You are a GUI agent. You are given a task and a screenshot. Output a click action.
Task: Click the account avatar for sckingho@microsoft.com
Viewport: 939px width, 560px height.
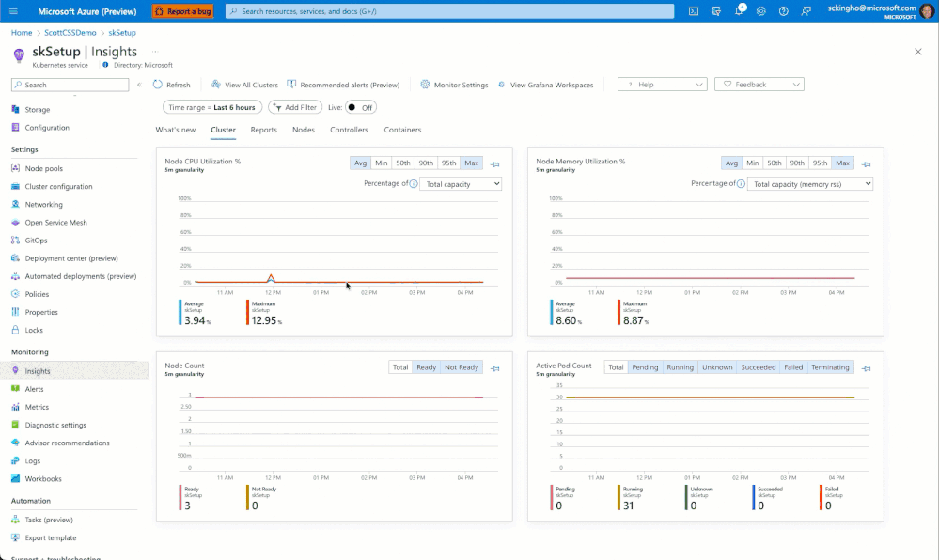[927, 10]
